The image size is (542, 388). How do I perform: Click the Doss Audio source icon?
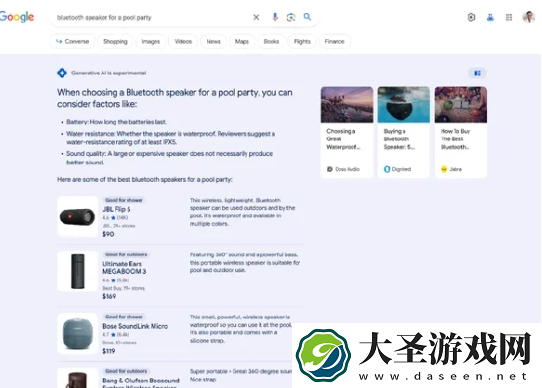click(329, 169)
